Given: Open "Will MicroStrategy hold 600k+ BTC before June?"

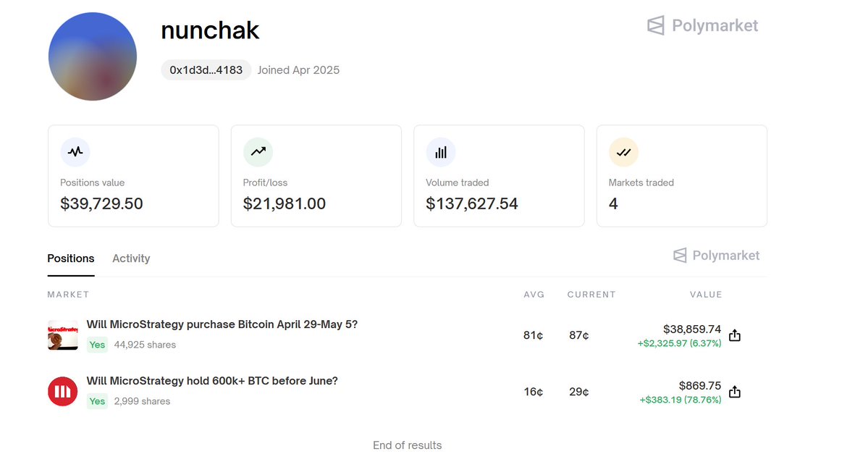Looking at the screenshot, I should 212,381.
